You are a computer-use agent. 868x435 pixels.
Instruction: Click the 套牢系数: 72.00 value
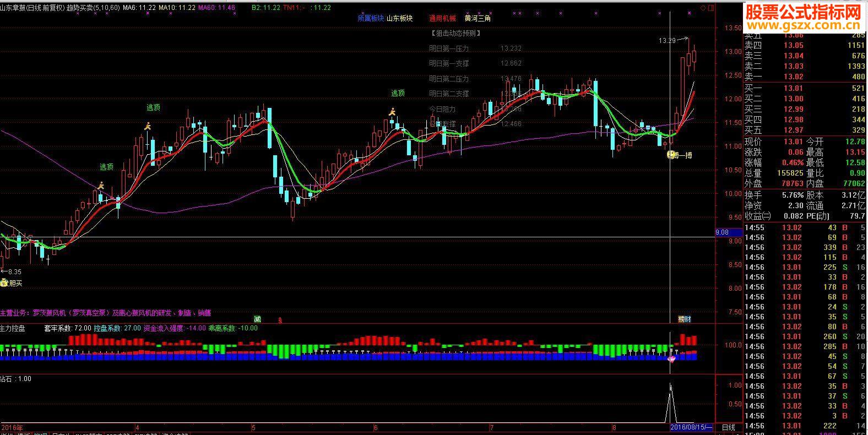point(68,328)
